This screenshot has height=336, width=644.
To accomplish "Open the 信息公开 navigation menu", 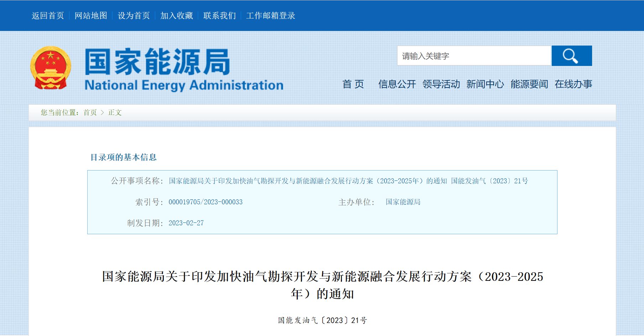I will pyautogui.click(x=397, y=84).
